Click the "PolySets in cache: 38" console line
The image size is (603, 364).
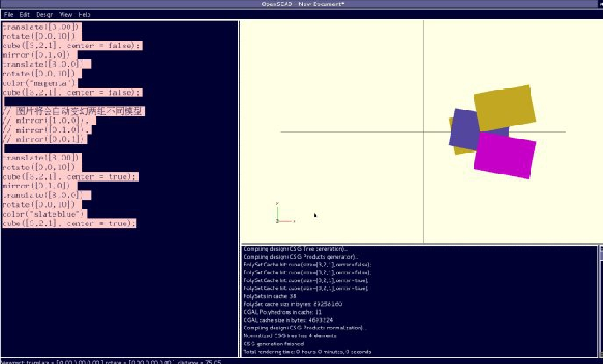(x=270, y=297)
